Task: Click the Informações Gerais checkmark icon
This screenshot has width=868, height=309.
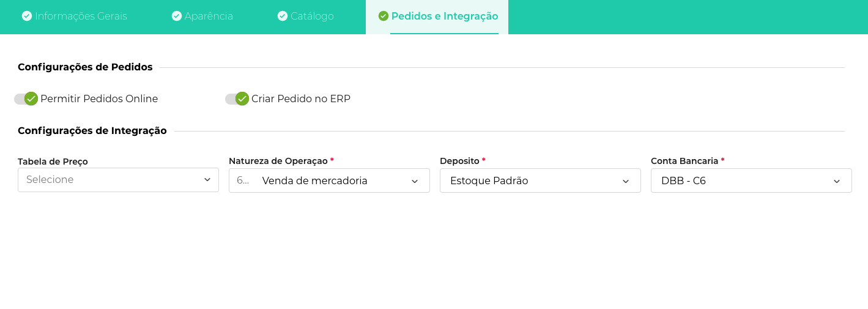Action: pyautogui.click(x=27, y=16)
